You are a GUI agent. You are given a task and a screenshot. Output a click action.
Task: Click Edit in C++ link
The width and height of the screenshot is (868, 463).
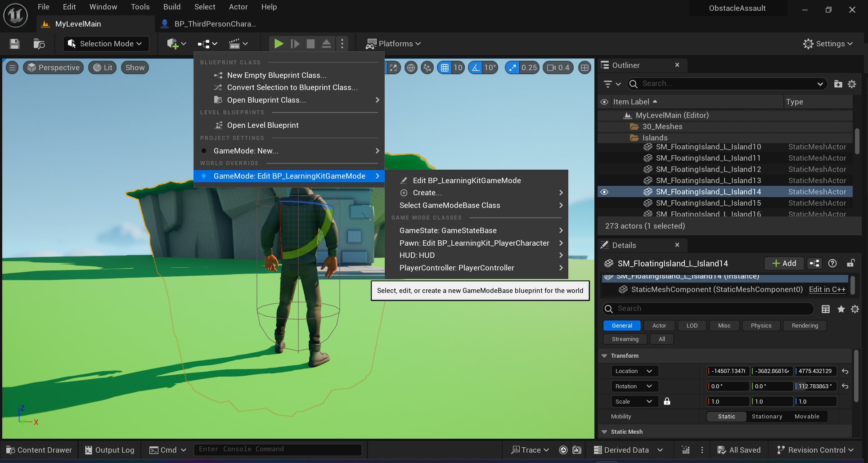(827, 289)
